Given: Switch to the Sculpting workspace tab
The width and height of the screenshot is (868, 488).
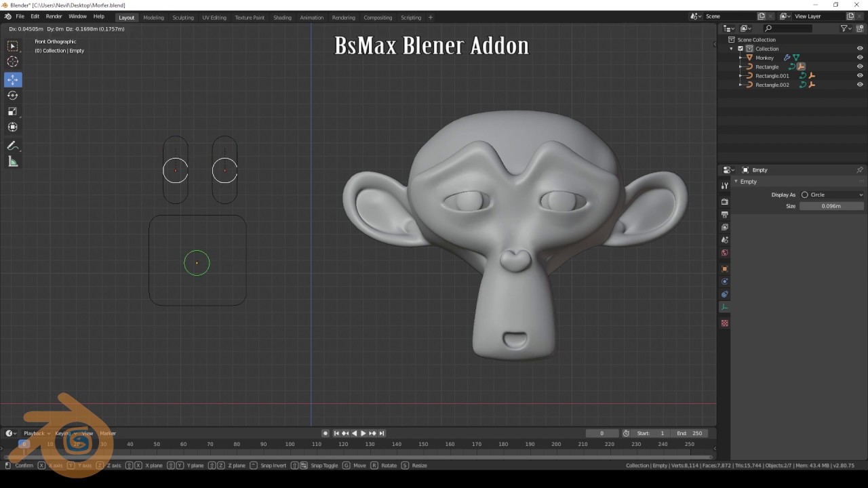Looking at the screenshot, I should [182, 18].
